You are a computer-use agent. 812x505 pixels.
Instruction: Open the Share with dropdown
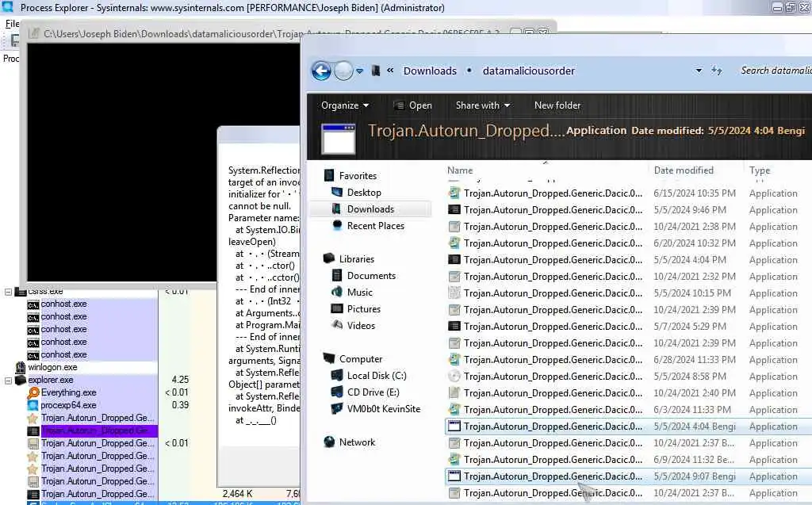click(x=483, y=105)
